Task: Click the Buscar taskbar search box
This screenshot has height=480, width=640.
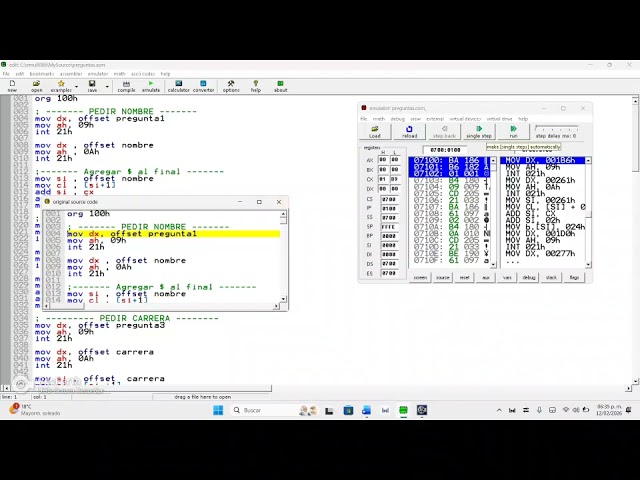Action: point(275,410)
